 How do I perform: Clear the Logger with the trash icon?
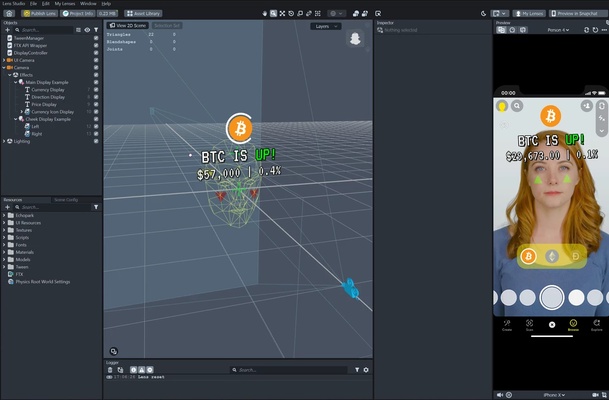pyautogui.click(x=110, y=370)
